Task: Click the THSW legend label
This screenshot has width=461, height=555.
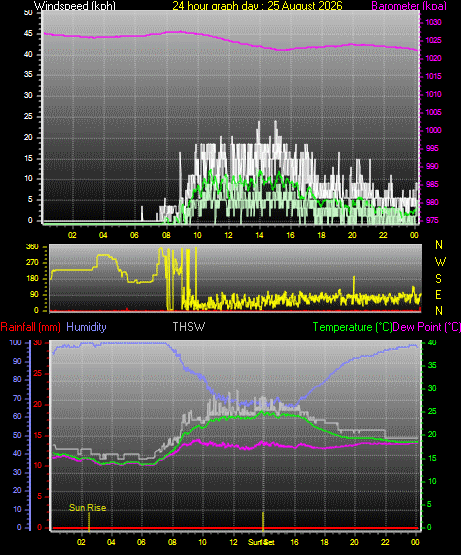Action: (x=189, y=327)
